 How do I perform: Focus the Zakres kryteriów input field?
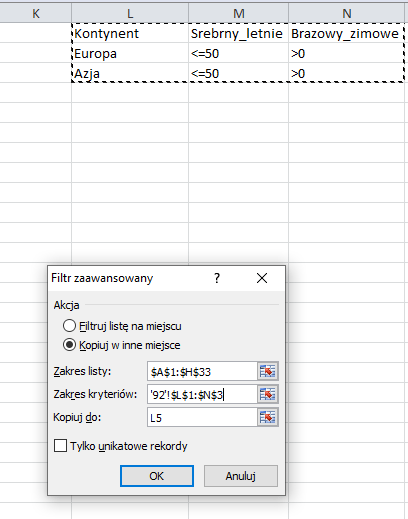tap(202, 394)
